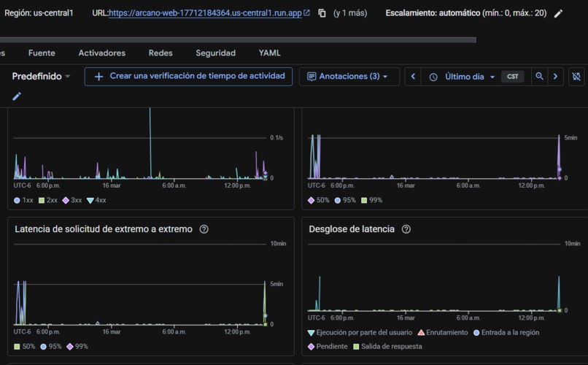588x365 pixels.
Task: Click the CST timezone chip
Action: click(x=513, y=77)
